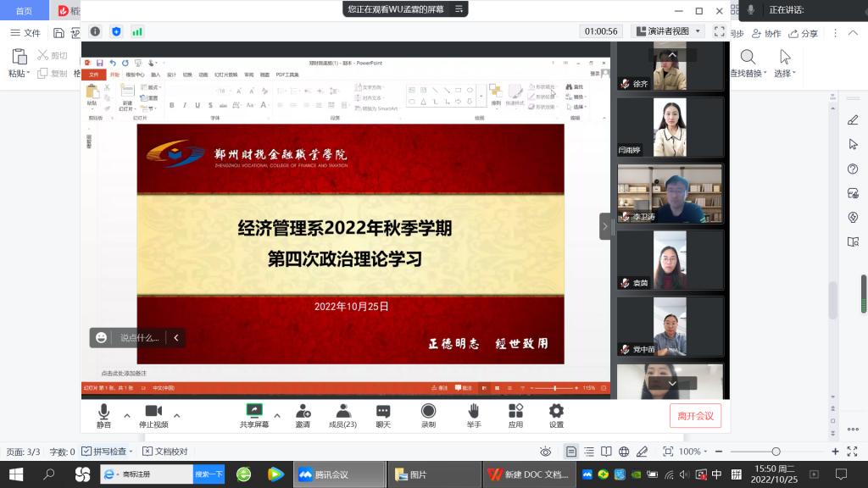Viewport: 868px width, 488px height.
Task: Collapse the WPS ribbon with chevron
Action: [853, 33]
